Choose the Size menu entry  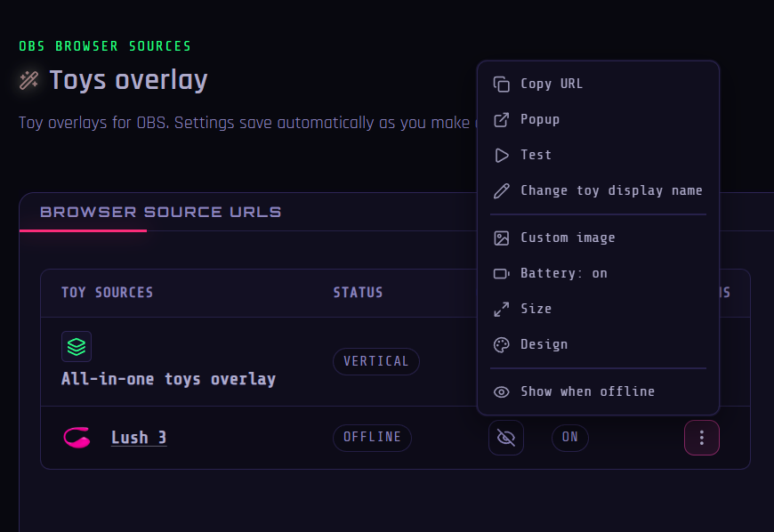tap(598, 309)
